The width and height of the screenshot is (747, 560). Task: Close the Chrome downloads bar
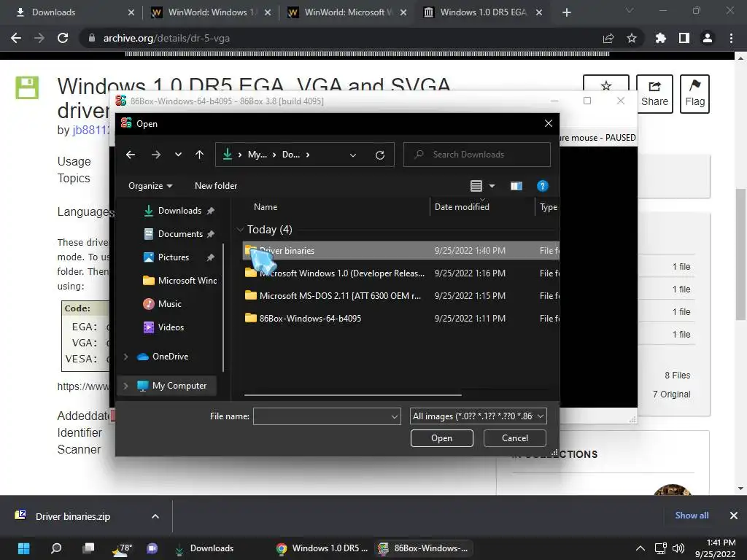[734, 516]
